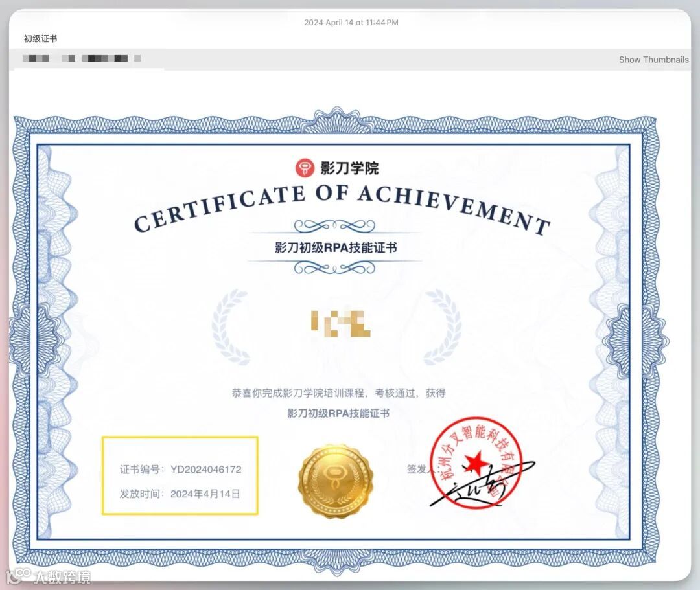Click the congratulation line 恭喜你完成影刀学院培训课程
Viewport: 700px width, 590px height.
[338, 393]
